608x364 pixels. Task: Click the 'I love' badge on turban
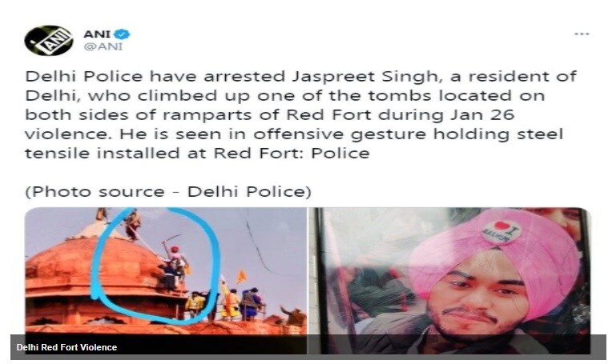501,231
